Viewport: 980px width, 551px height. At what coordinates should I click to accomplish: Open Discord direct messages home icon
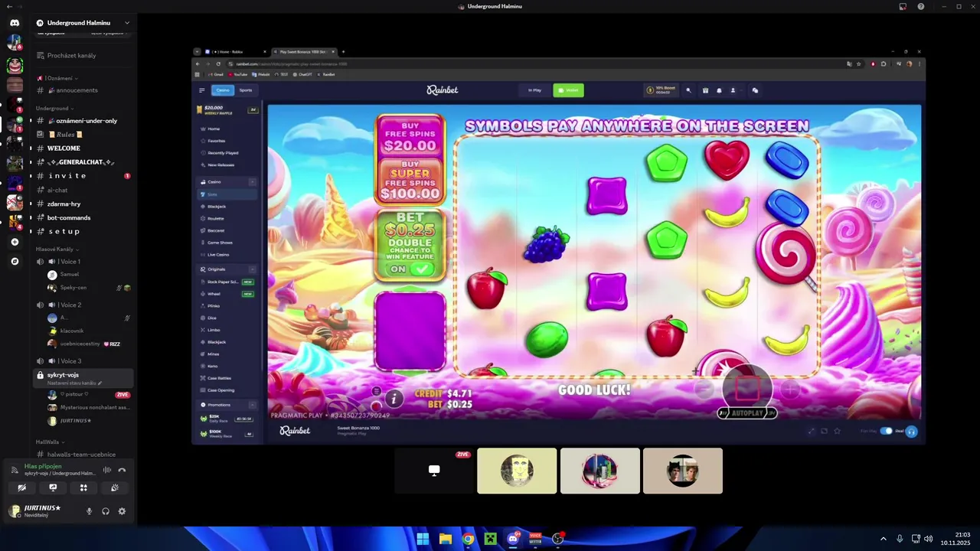click(15, 23)
